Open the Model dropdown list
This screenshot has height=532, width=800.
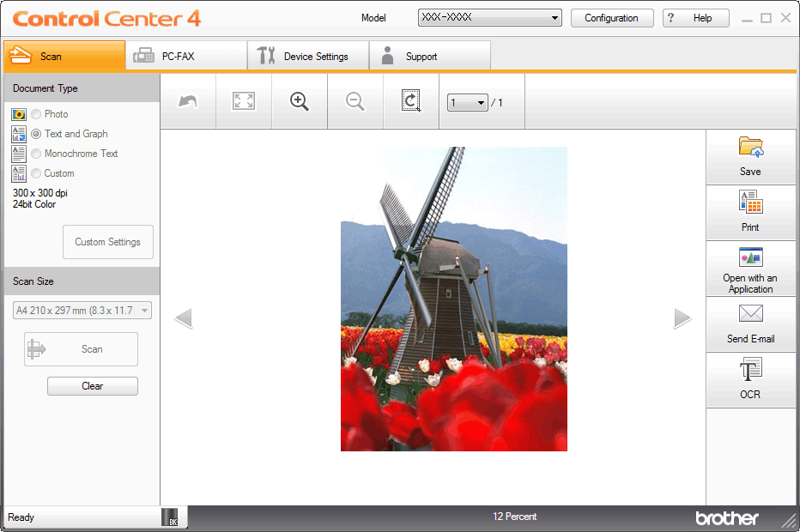[490, 18]
